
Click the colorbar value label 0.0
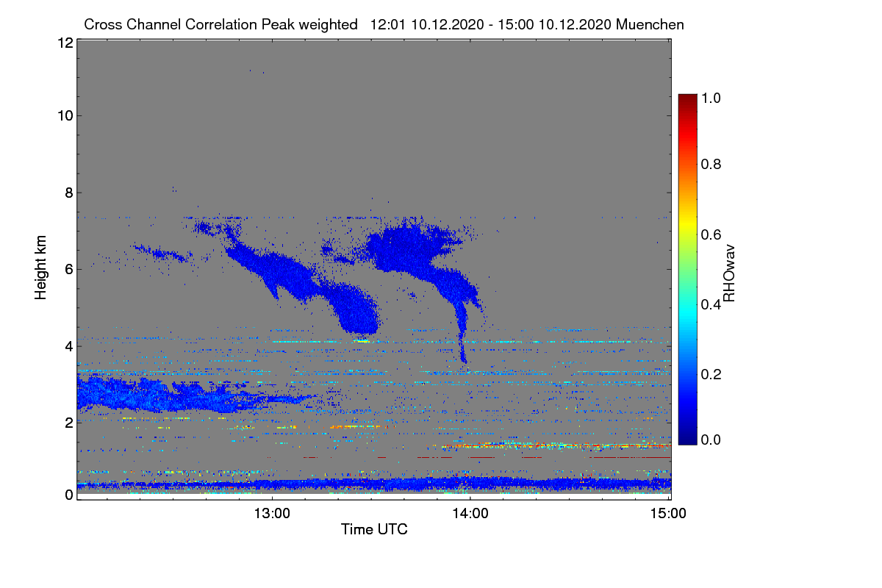point(711,440)
